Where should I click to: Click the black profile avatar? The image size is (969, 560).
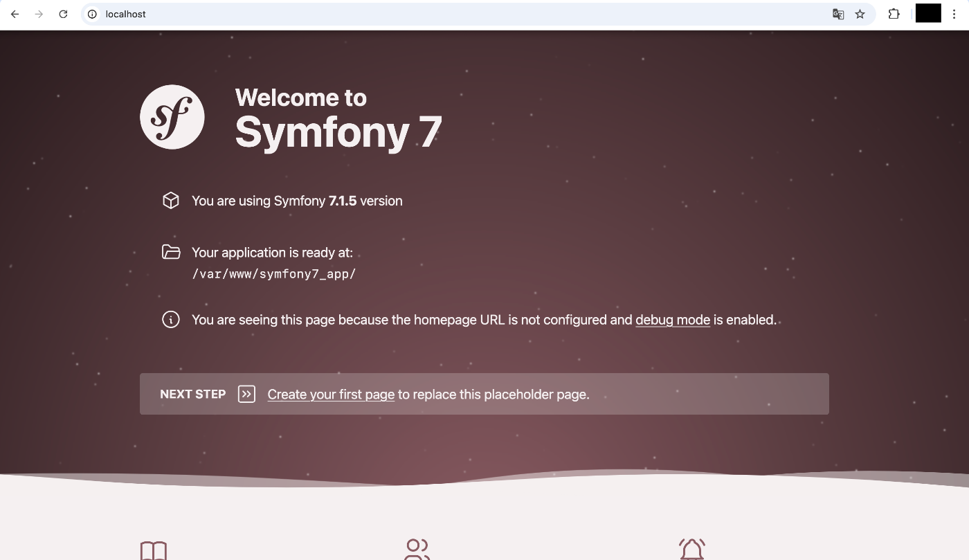click(x=928, y=13)
